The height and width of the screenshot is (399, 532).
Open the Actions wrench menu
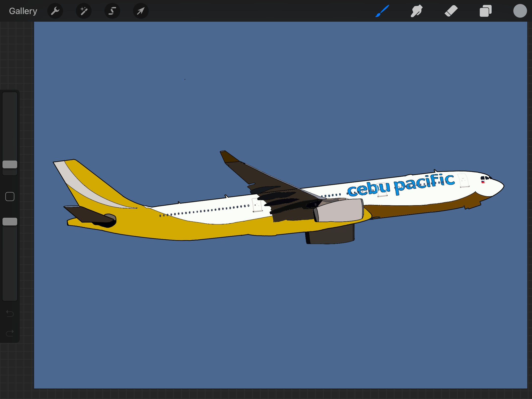55,11
